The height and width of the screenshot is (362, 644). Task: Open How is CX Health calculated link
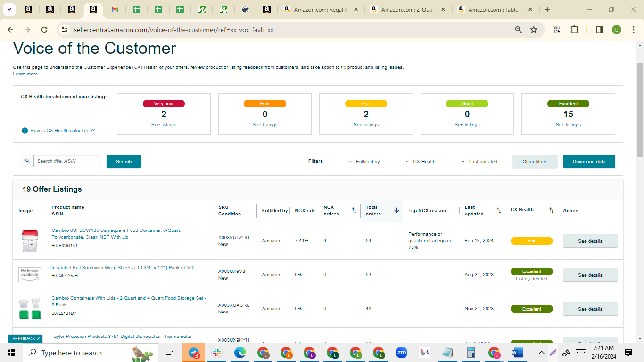[x=63, y=131]
